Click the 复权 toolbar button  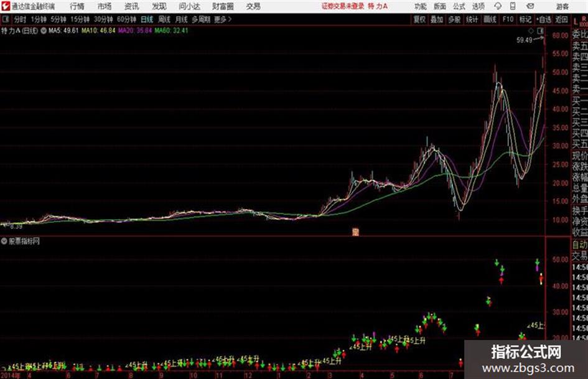[x=419, y=19]
